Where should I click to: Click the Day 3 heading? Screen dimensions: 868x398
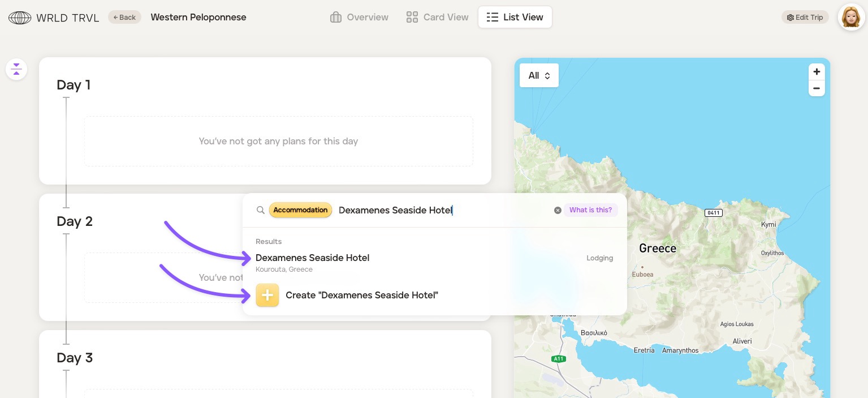[75, 358]
